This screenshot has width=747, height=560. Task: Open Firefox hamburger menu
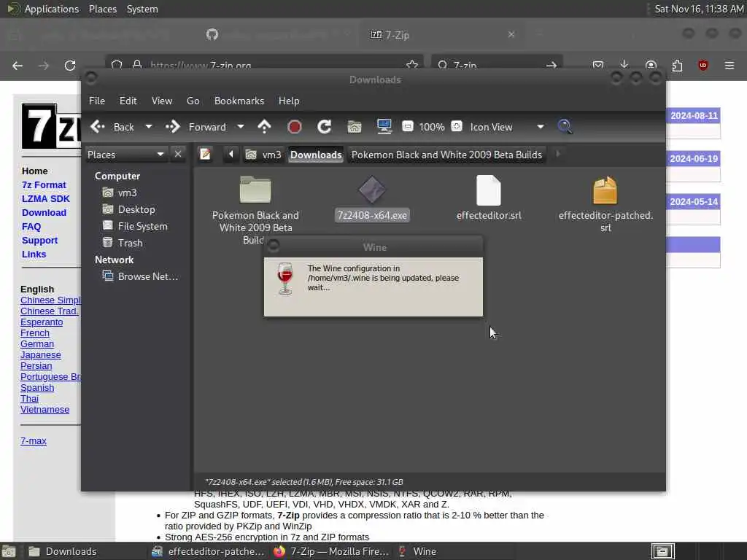pos(729,66)
